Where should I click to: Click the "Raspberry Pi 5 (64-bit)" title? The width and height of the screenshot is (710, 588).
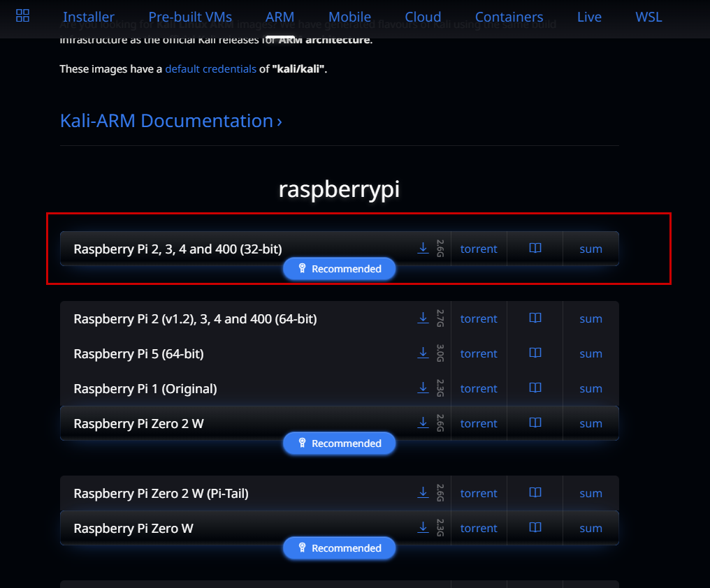(x=138, y=353)
